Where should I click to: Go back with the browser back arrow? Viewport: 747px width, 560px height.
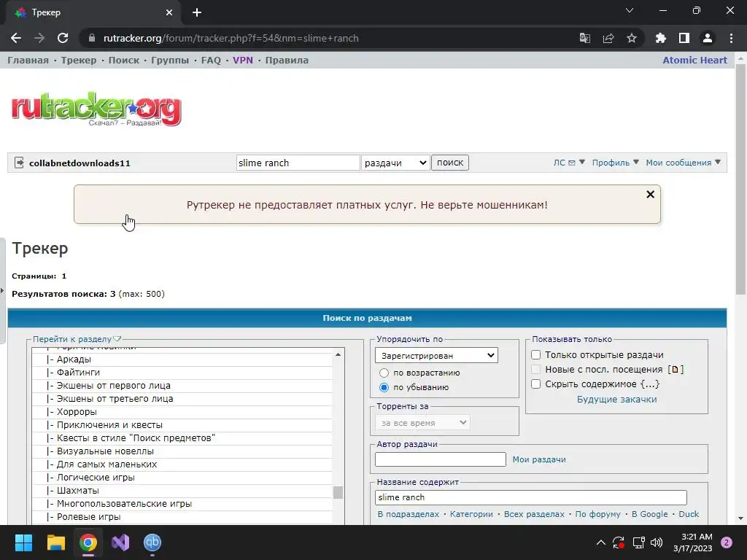[x=16, y=38]
